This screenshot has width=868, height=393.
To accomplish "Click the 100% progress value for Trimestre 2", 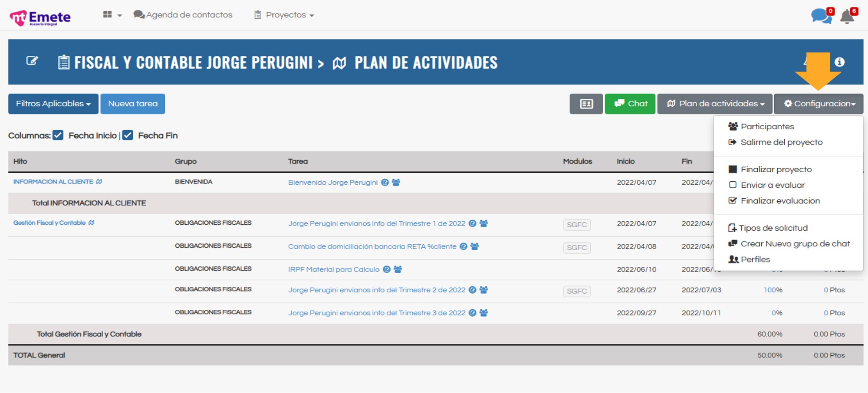I will pyautogui.click(x=773, y=290).
